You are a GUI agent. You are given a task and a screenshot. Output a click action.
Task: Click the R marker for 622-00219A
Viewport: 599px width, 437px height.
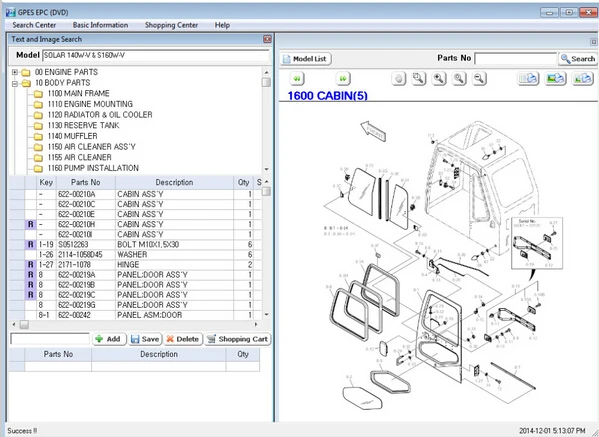pyautogui.click(x=31, y=275)
